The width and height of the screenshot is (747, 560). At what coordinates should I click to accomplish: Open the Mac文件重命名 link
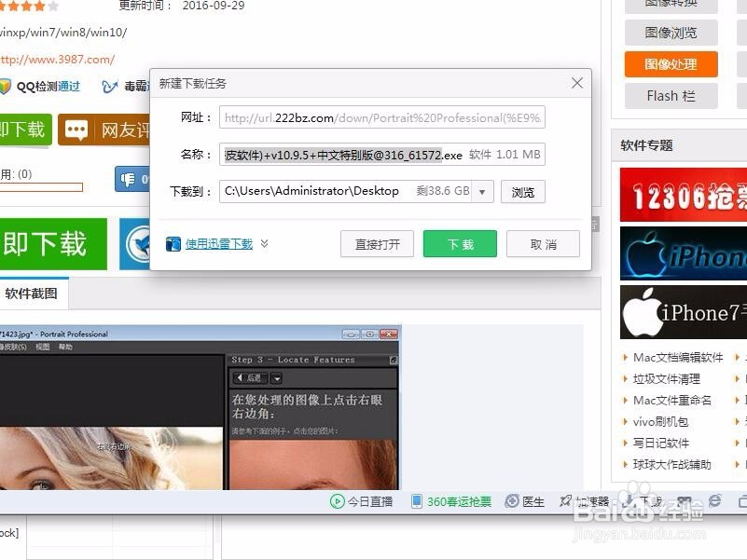pos(671,401)
